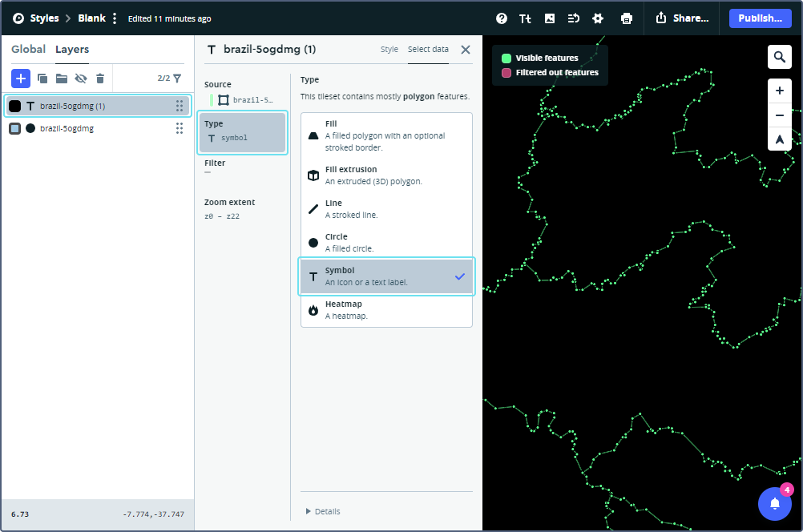Expand the Details section
The width and height of the screenshot is (803, 532).
tap(323, 511)
